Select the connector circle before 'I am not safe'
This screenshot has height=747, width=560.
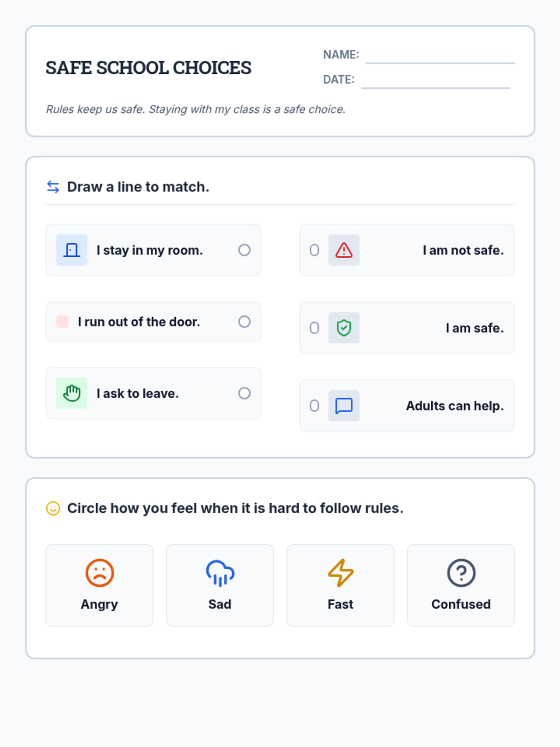pyautogui.click(x=315, y=250)
